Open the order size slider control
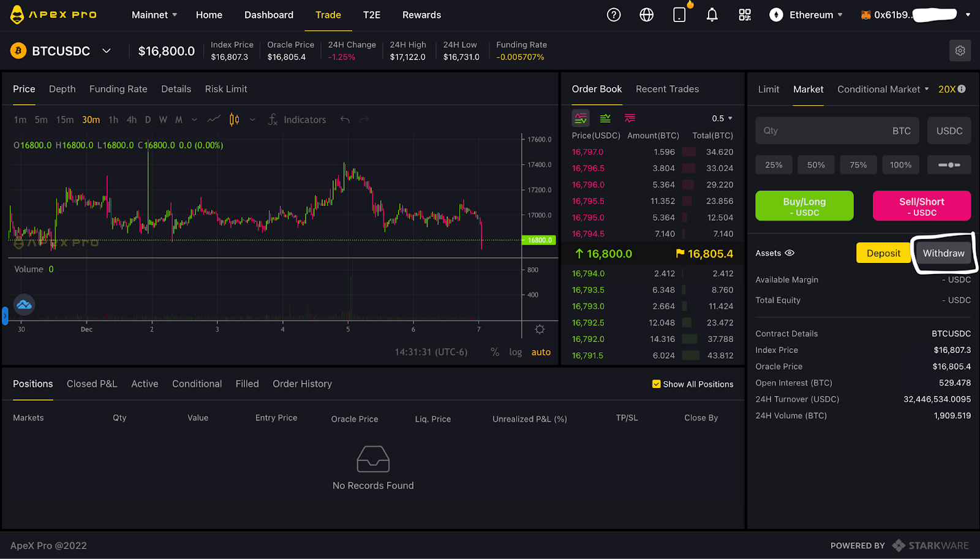The width and height of the screenshot is (980, 559). pos(949,165)
